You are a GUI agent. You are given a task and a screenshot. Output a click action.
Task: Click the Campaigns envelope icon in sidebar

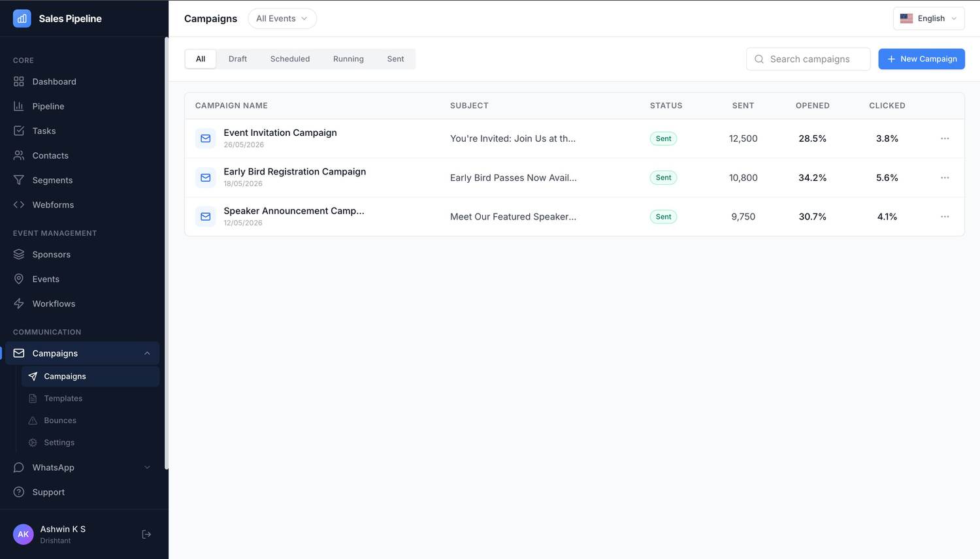point(19,353)
